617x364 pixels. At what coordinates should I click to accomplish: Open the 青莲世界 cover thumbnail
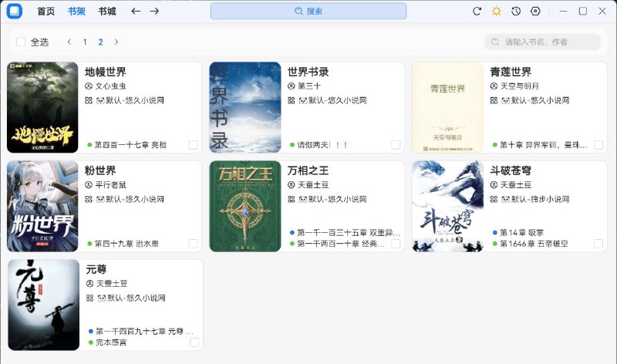[x=448, y=107]
